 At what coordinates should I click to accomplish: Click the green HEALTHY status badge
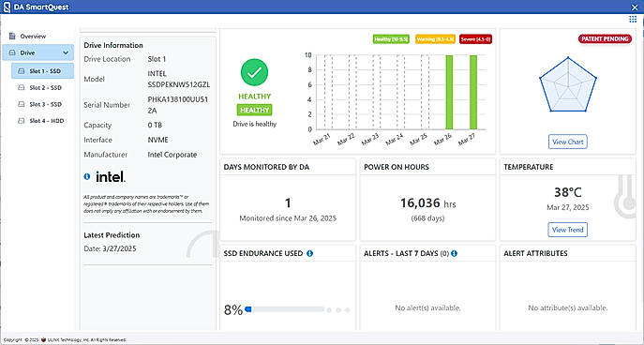pos(254,110)
